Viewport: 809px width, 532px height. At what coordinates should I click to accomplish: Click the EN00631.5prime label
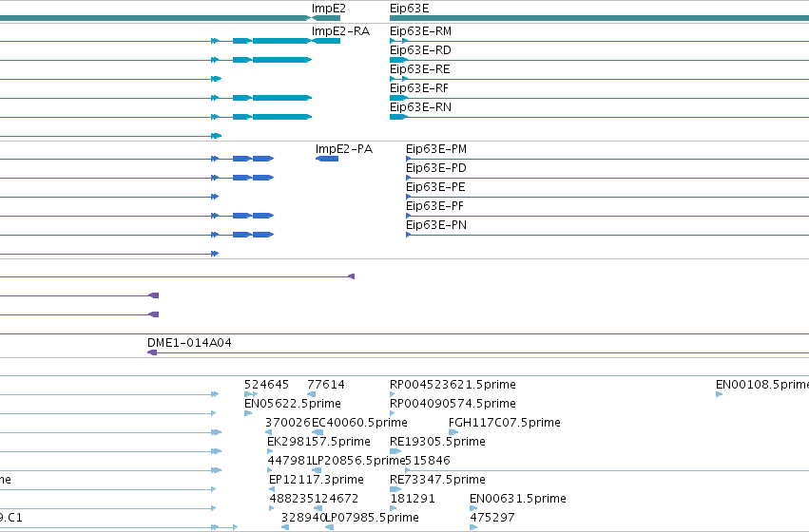pyautogui.click(x=518, y=499)
